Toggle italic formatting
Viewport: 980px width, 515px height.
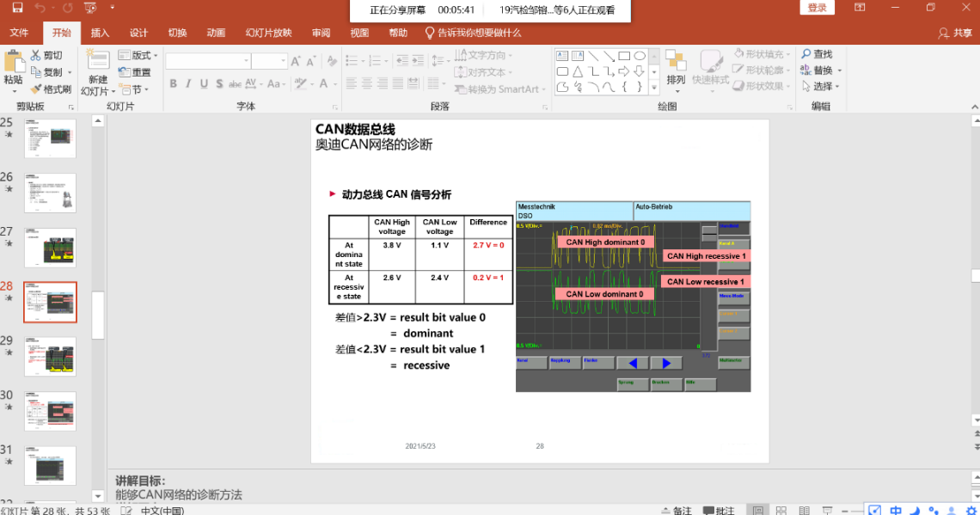pyautogui.click(x=188, y=84)
